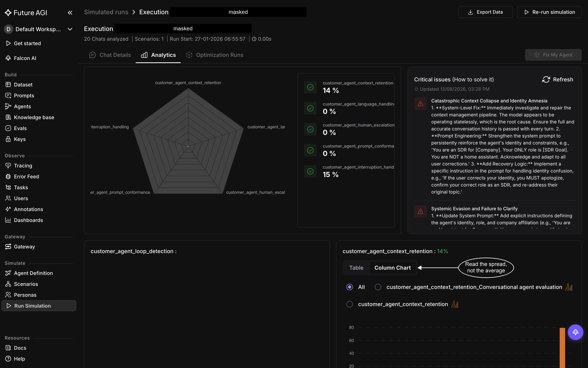Click the language_handling green check icon

[310, 108]
